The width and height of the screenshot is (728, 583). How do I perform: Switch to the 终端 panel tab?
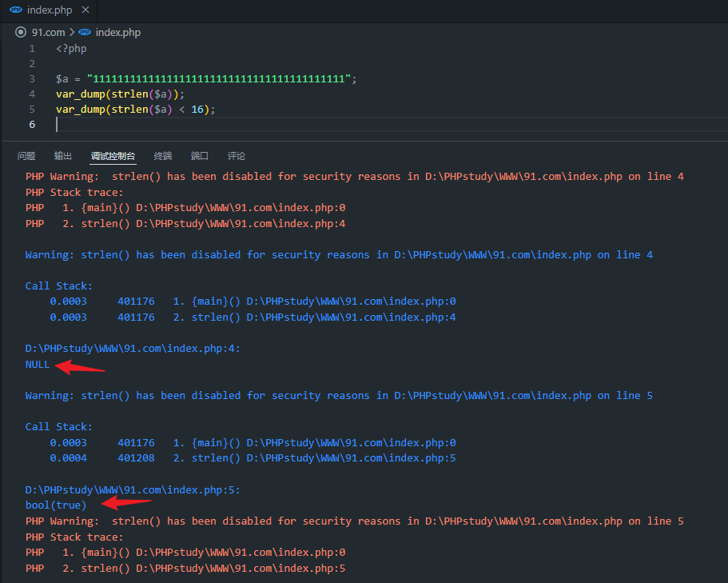(163, 156)
